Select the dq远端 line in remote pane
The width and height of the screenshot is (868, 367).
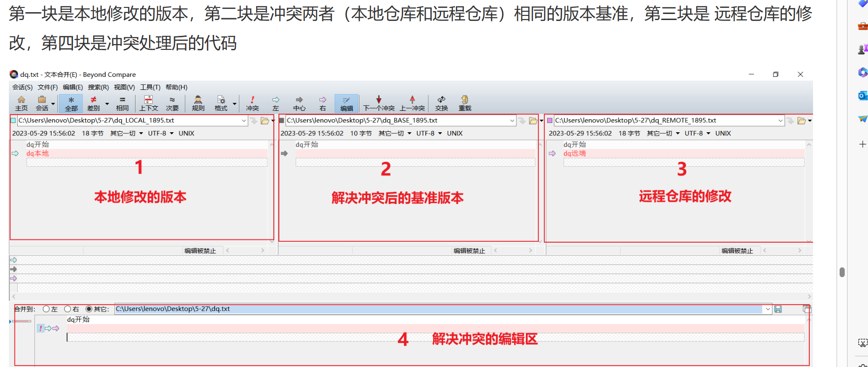click(x=684, y=153)
